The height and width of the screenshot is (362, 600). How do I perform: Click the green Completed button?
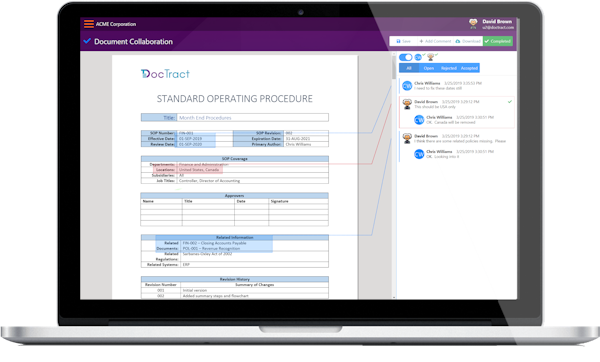click(x=497, y=41)
